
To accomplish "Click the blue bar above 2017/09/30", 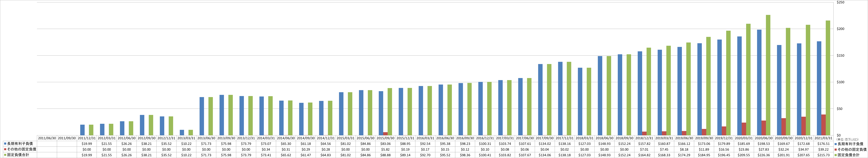I will (x=540, y=100).
